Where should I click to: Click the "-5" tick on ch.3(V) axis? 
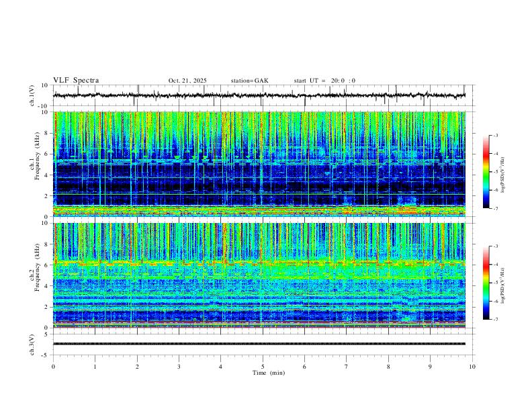click(46, 355)
